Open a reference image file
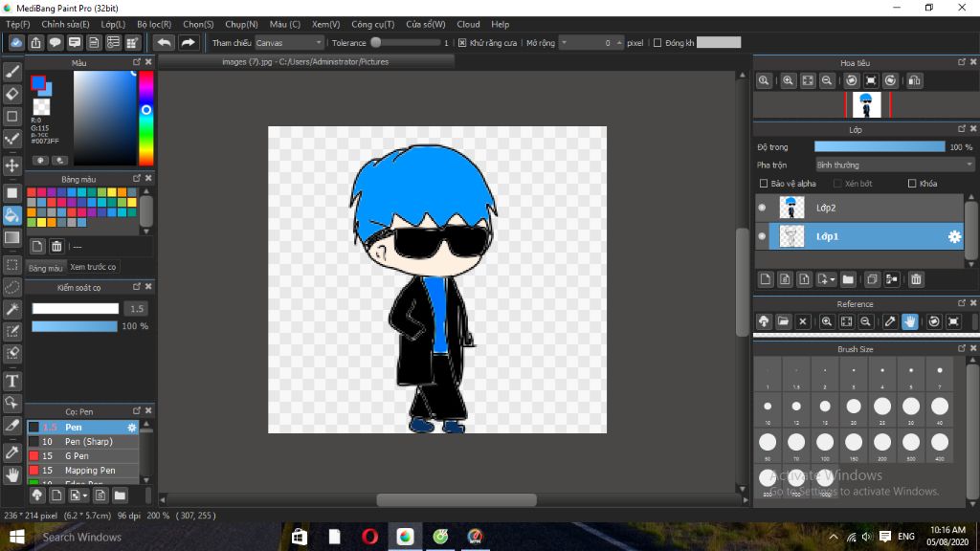The image size is (980, 551). pos(783,321)
